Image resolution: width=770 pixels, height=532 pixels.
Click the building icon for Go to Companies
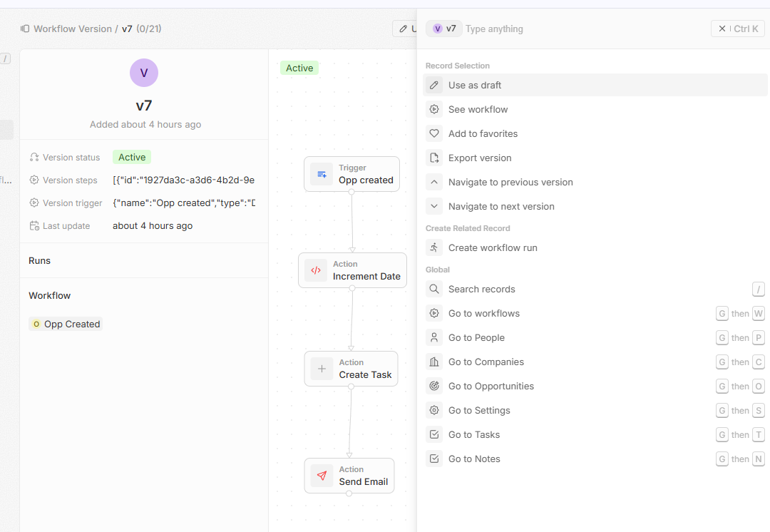(x=434, y=362)
